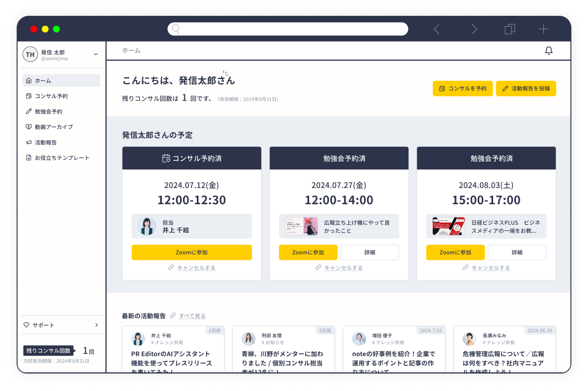Viewport: 588px width, 391px height.
Task: Click 刑部 友理 avatar in activity report
Action: (x=249, y=339)
